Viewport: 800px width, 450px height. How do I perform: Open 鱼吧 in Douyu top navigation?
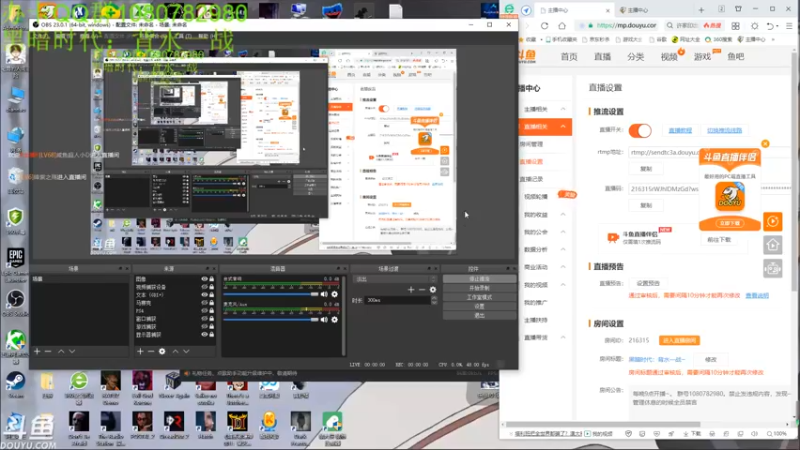(x=736, y=57)
